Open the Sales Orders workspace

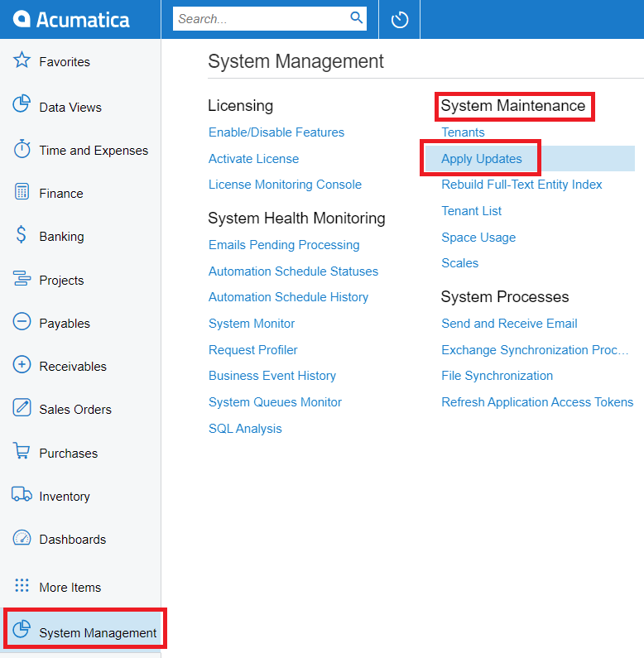75,410
